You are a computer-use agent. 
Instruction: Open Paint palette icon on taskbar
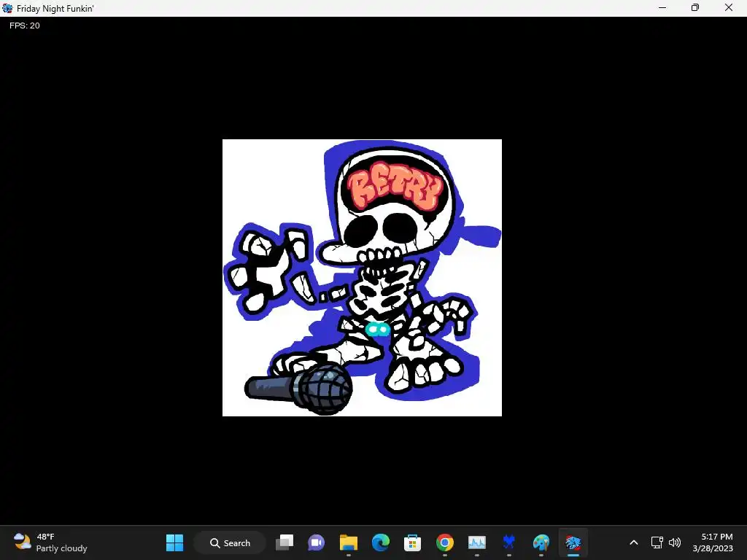coord(541,542)
